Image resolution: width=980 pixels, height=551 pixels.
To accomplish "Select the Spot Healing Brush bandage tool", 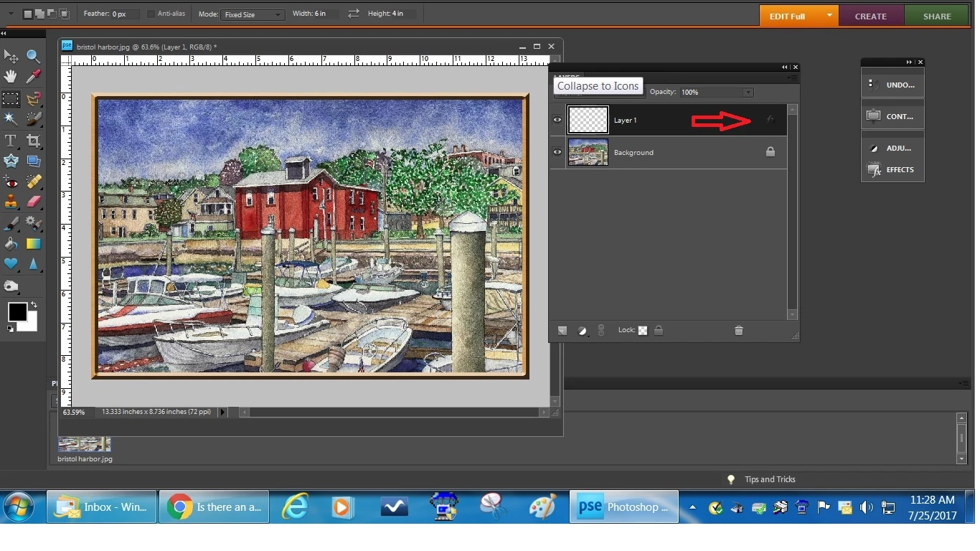I will pyautogui.click(x=33, y=182).
